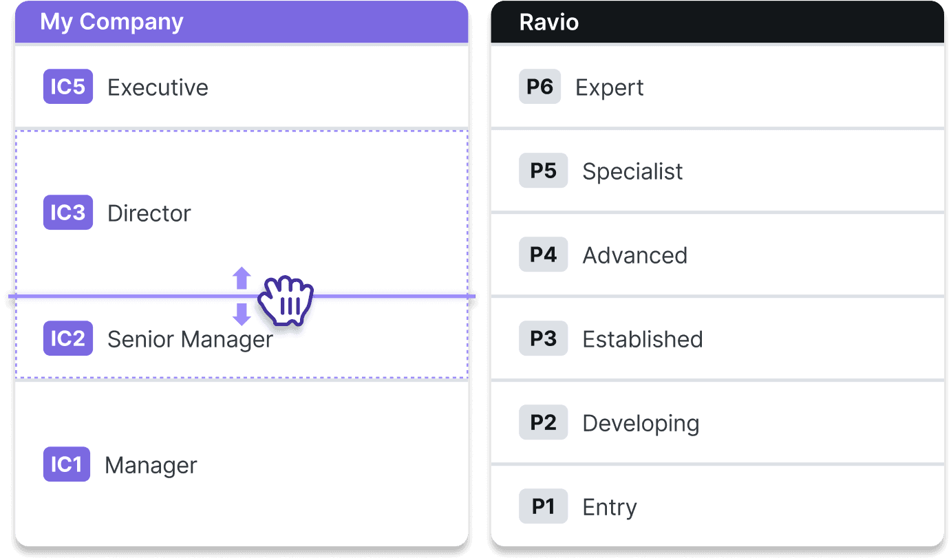951x560 pixels.
Task: Select the Manager row
Action: [x=241, y=464]
